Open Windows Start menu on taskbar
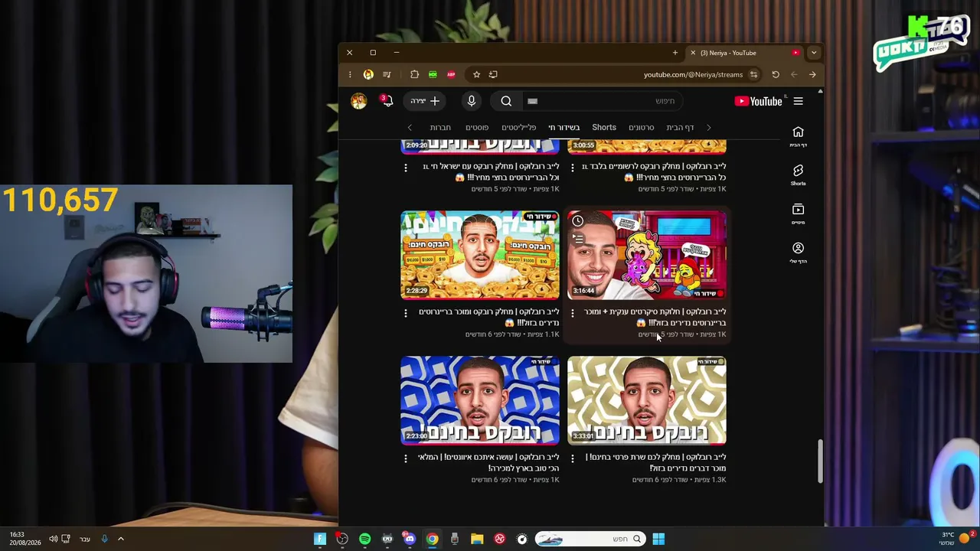980x551 pixels. click(x=658, y=539)
